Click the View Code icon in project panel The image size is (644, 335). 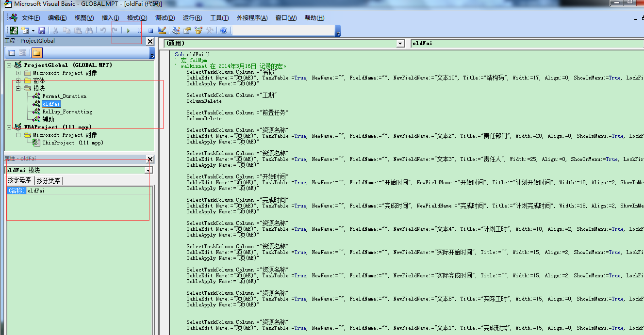12,53
